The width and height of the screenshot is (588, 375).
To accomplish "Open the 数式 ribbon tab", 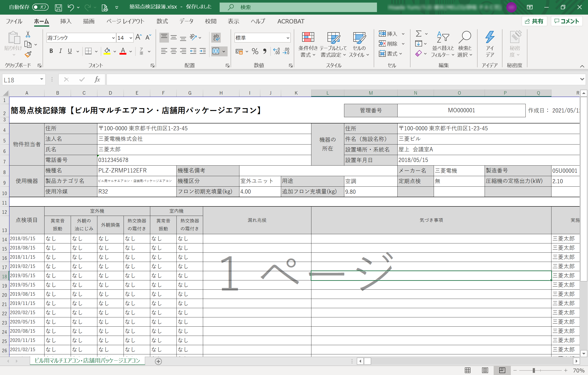I will pyautogui.click(x=162, y=22).
